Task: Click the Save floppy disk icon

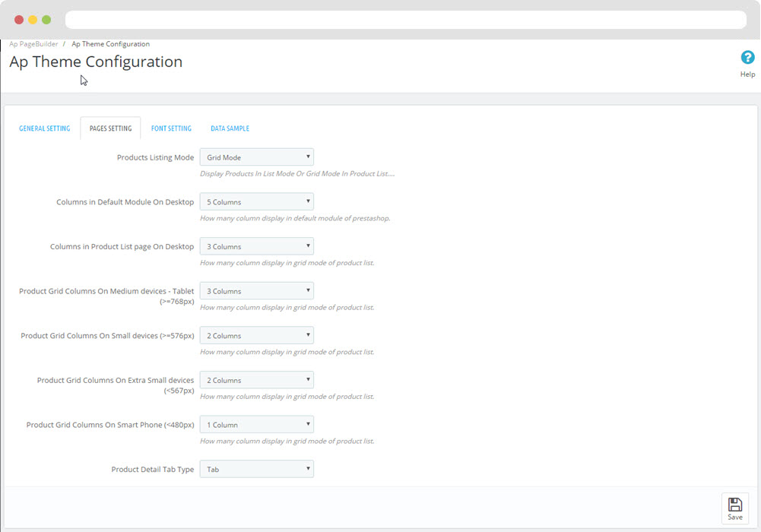Action: pyautogui.click(x=734, y=506)
